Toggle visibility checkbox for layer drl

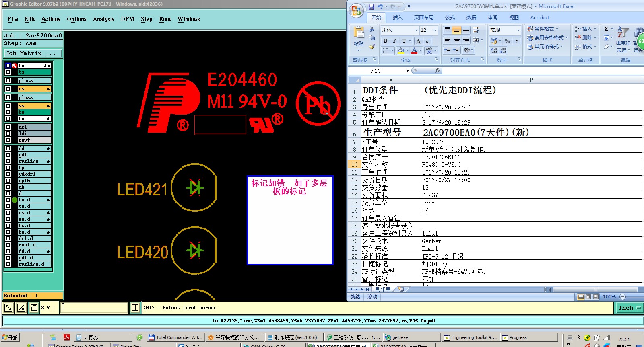[x=8, y=127]
